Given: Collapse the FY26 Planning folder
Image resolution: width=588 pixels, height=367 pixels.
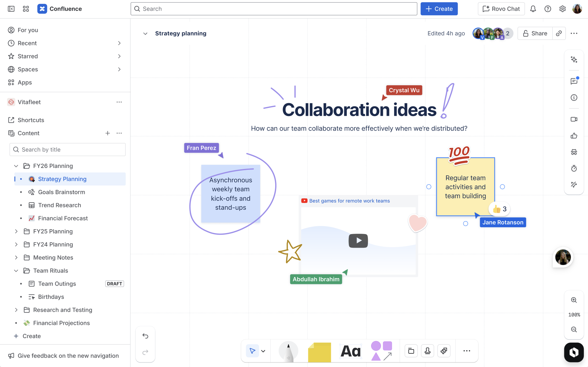Looking at the screenshot, I should point(16,166).
